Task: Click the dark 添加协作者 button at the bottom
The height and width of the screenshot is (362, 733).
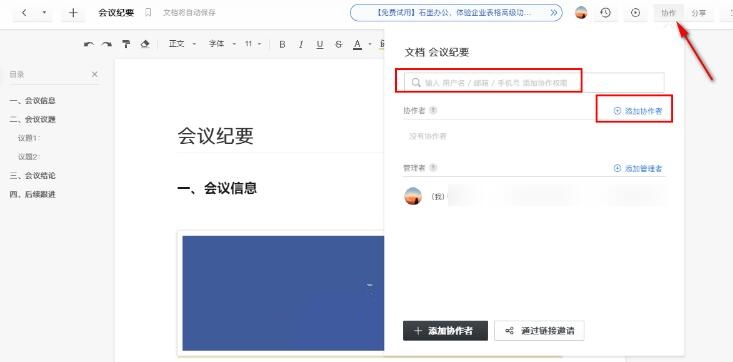Action: (446, 331)
